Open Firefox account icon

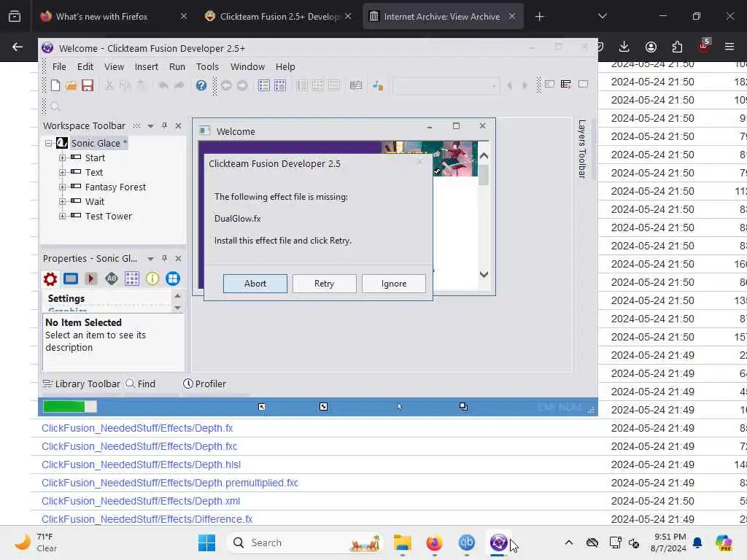coord(651,47)
